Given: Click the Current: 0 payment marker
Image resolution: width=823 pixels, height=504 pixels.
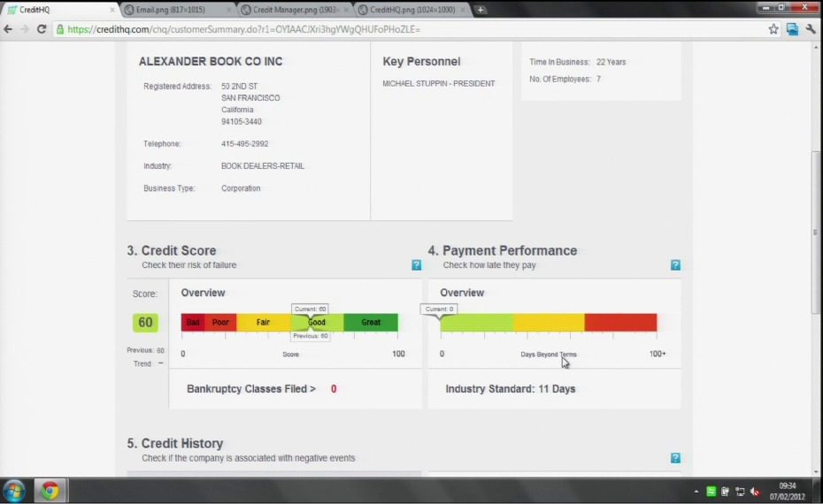Looking at the screenshot, I should coord(439,309).
